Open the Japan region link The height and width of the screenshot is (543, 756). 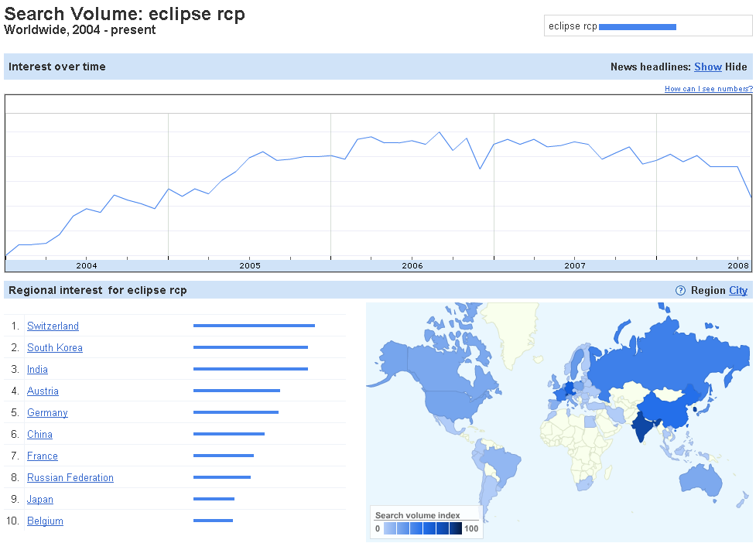(x=40, y=500)
